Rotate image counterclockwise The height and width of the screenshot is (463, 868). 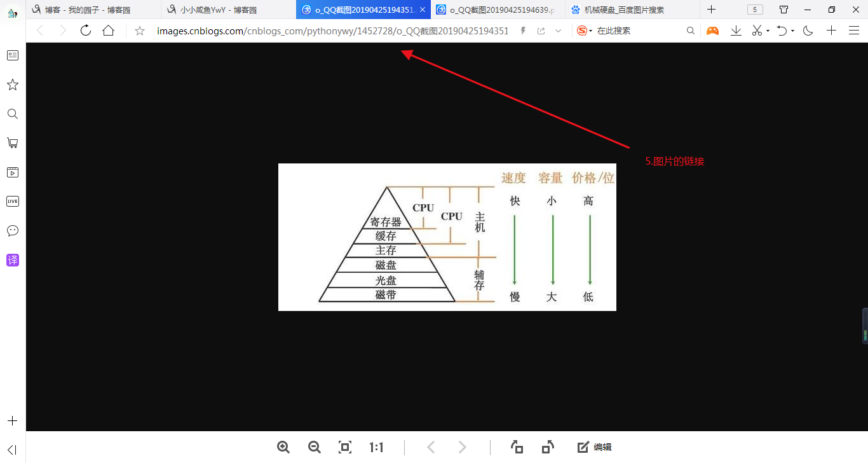coord(517,447)
